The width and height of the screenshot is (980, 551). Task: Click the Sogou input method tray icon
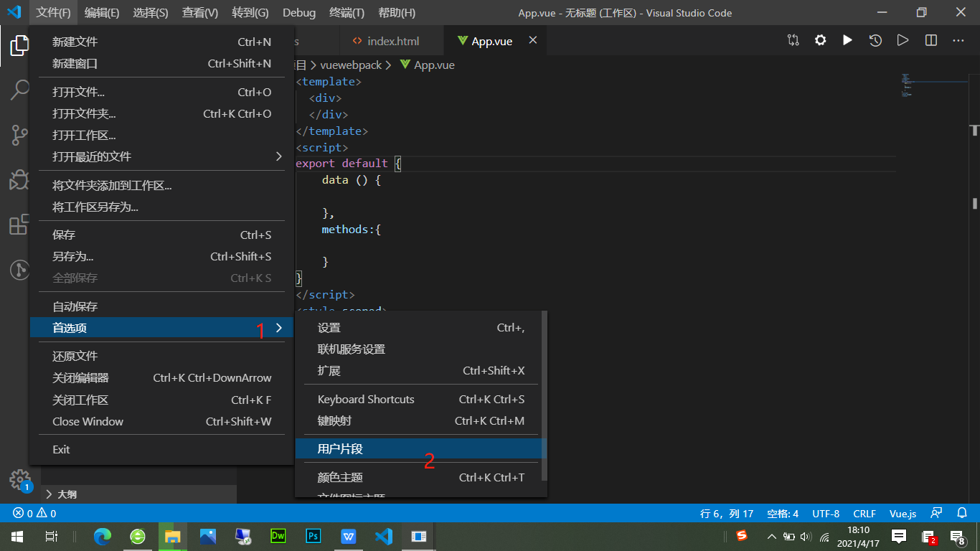coord(742,535)
